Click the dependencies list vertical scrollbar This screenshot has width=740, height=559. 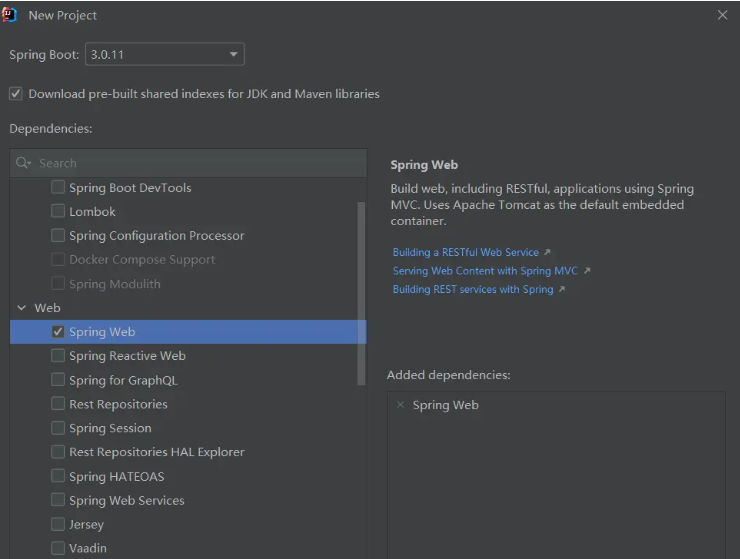tap(361, 290)
